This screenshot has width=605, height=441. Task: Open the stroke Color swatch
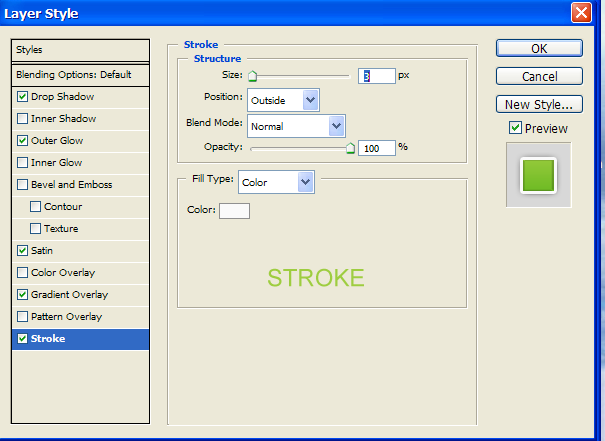point(234,210)
